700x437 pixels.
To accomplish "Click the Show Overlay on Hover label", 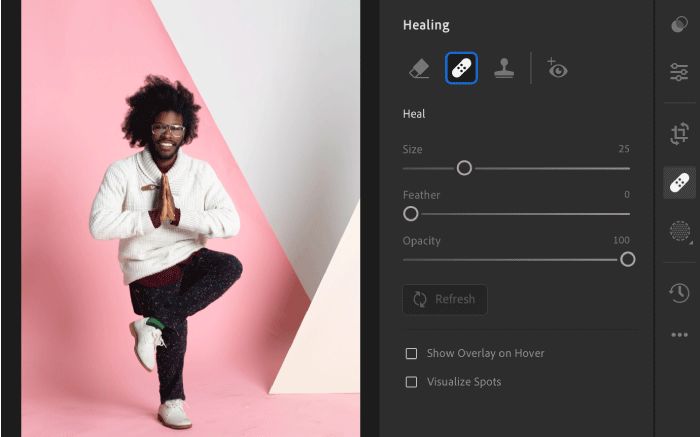I will [x=485, y=354].
